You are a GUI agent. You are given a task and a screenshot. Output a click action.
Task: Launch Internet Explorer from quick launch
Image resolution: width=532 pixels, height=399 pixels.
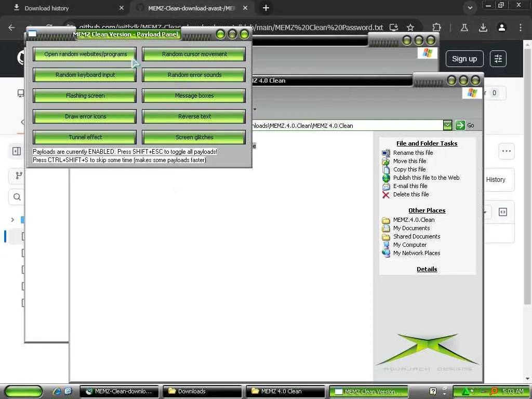coord(57,391)
